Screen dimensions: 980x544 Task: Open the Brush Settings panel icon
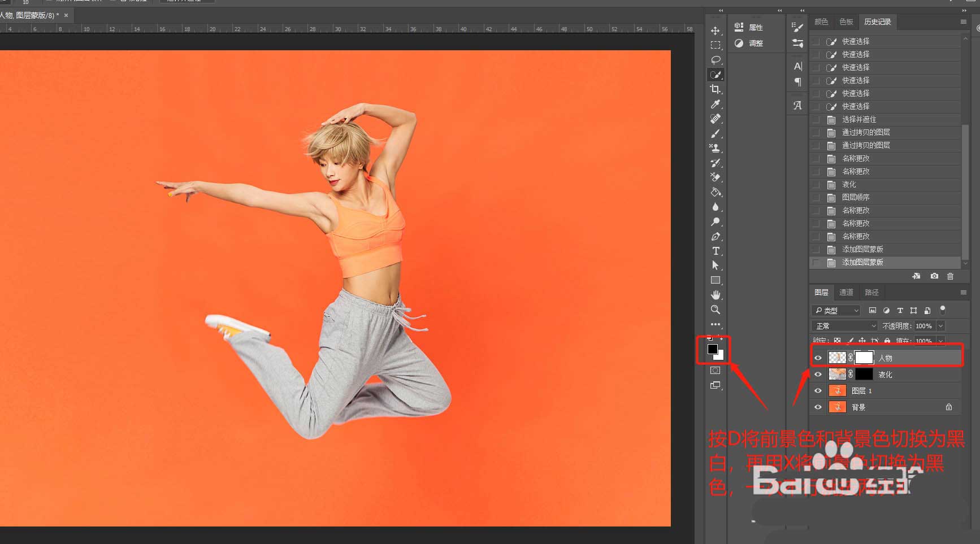797,27
